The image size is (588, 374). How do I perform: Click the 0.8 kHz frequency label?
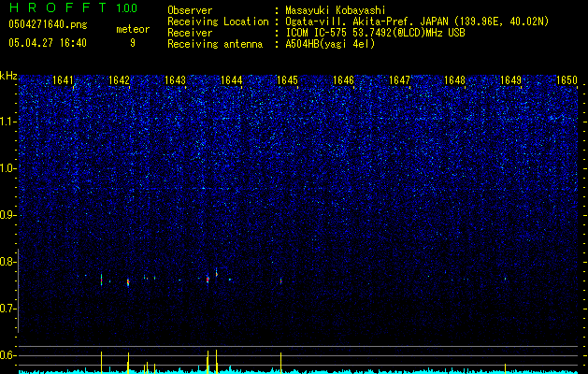pos(7,262)
